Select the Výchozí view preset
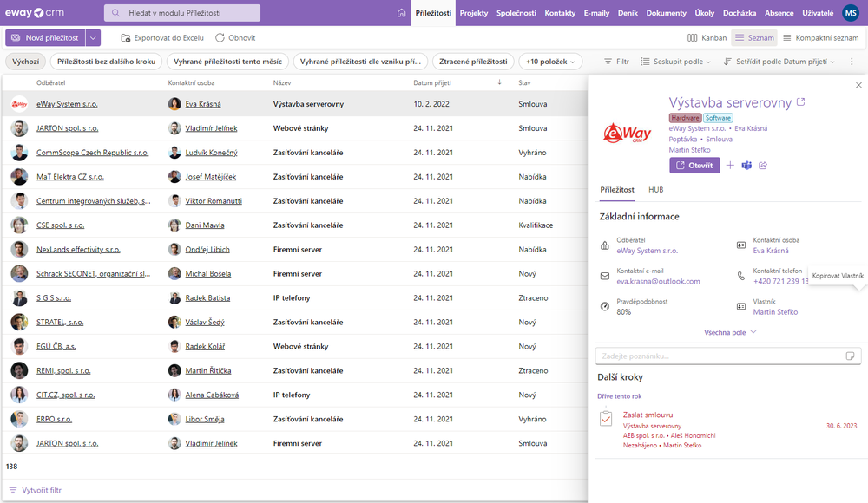 26,62
